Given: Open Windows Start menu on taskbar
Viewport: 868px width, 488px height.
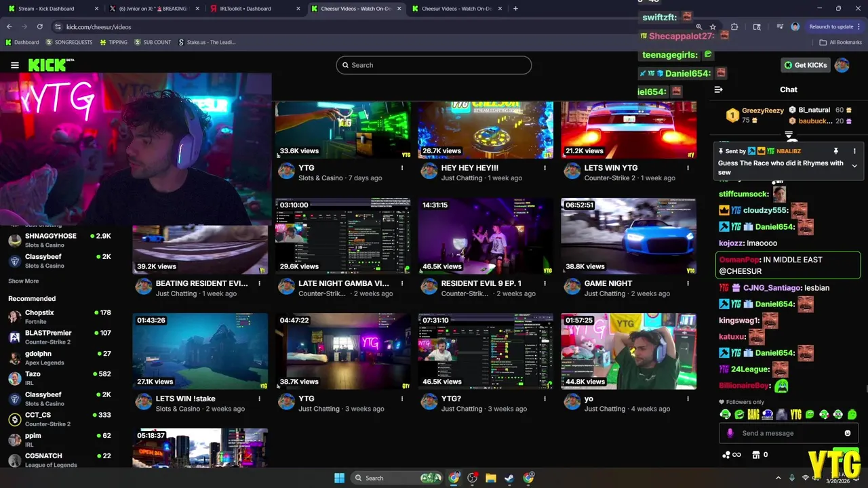Looking at the screenshot, I should 339,478.
